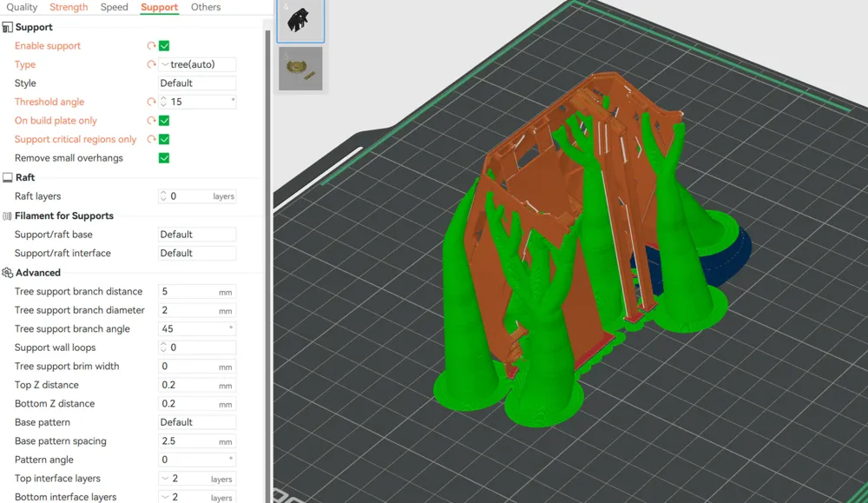Open the support Type dropdown tree(auto)
The image size is (868, 503).
coord(197,65)
